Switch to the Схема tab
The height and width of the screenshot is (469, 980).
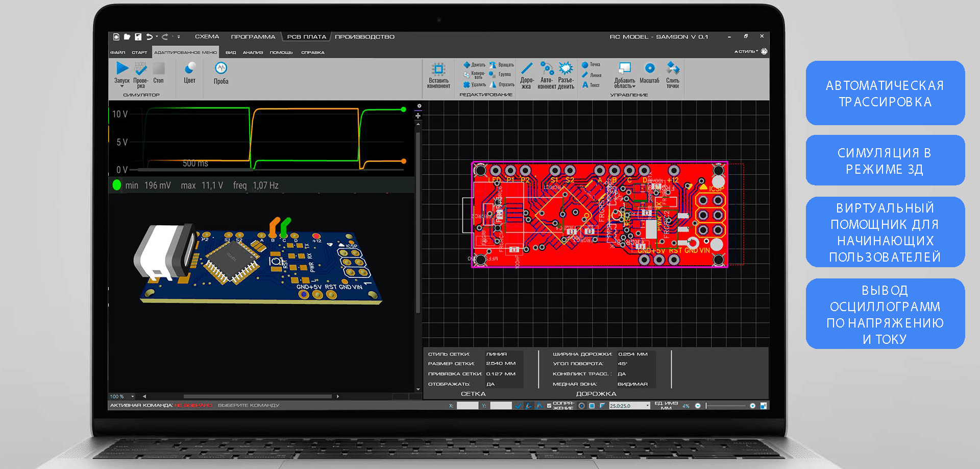pyautogui.click(x=207, y=37)
